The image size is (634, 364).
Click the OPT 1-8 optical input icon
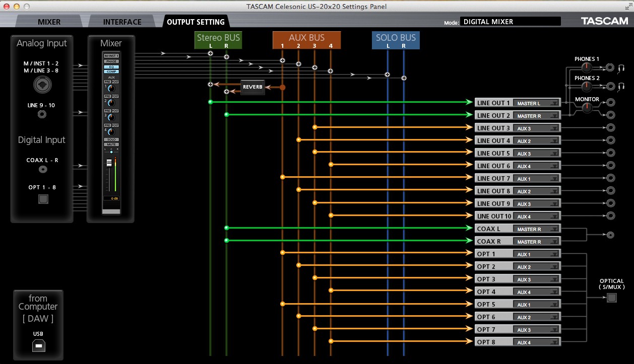point(42,199)
